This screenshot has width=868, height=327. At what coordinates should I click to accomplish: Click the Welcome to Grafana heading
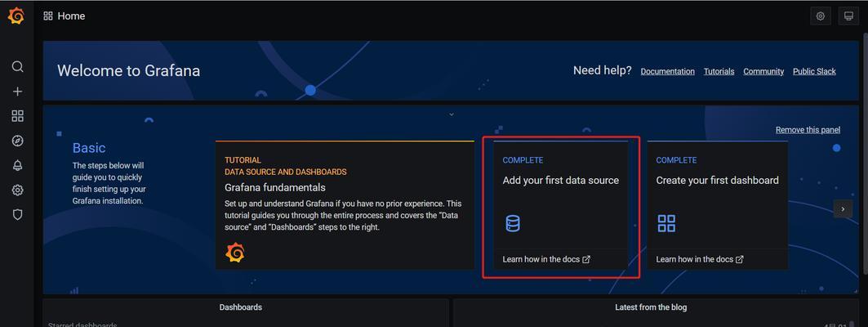pos(128,71)
